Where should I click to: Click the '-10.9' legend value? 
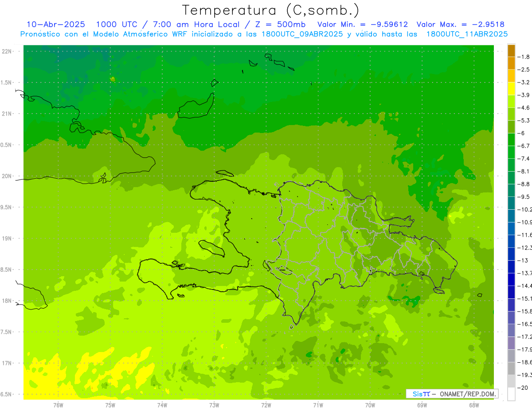(x=524, y=222)
